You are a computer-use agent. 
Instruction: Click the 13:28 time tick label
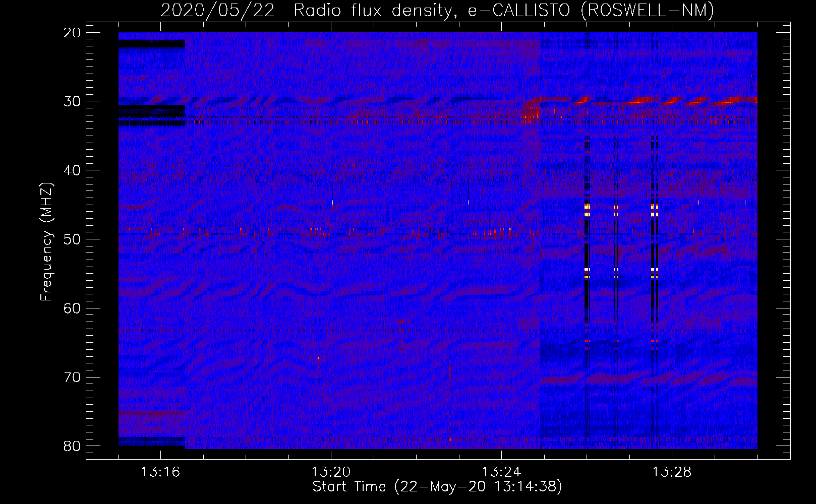(672, 472)
